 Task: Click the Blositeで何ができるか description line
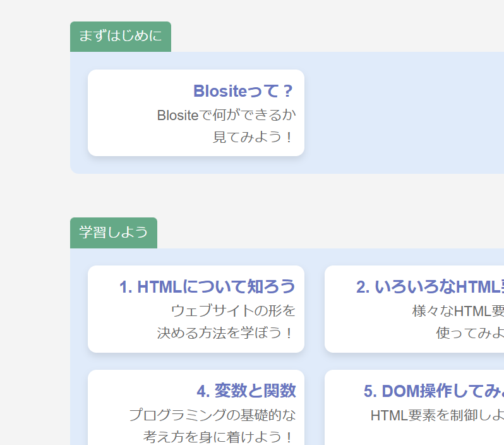225,115
